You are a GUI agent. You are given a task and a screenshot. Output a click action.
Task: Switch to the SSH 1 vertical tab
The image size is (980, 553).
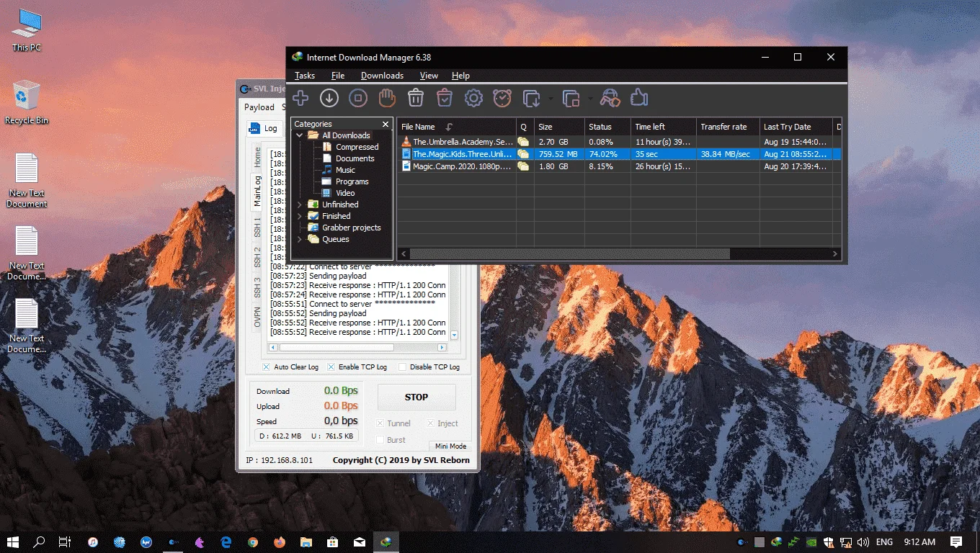click(257, 228)
